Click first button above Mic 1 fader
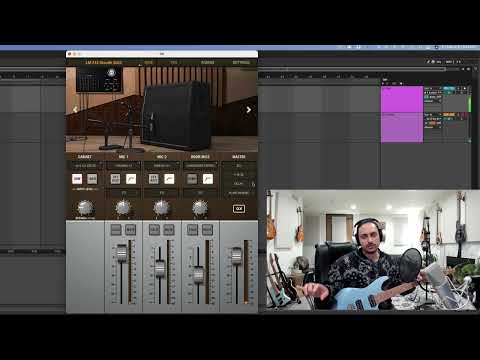 coord(116,229)
